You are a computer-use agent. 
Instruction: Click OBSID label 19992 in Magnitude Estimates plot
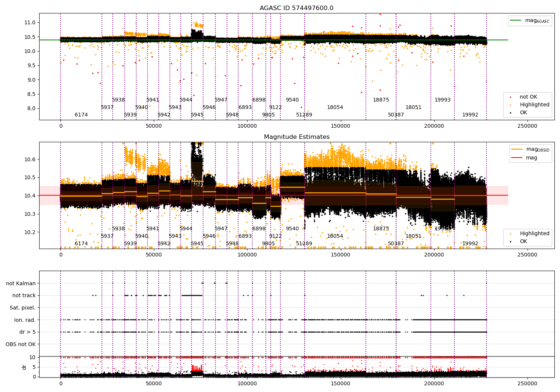470,243
